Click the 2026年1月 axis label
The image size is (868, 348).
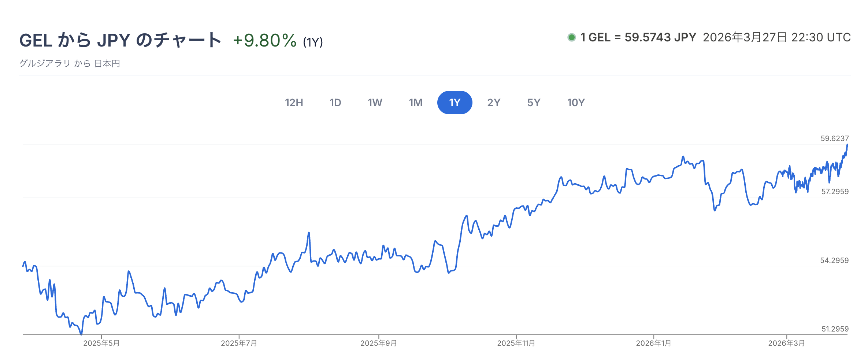point(653,343)
